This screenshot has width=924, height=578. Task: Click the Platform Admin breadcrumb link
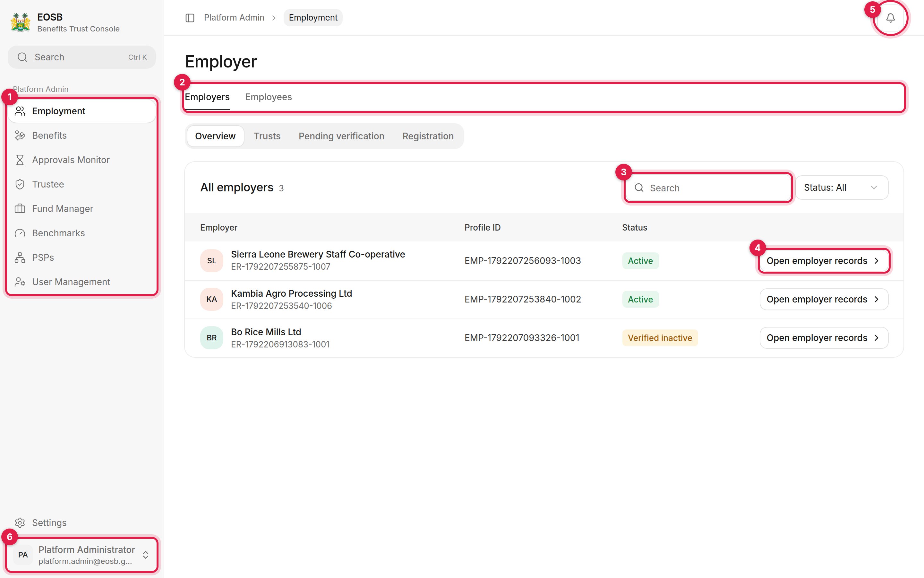(x=234, y=18)
